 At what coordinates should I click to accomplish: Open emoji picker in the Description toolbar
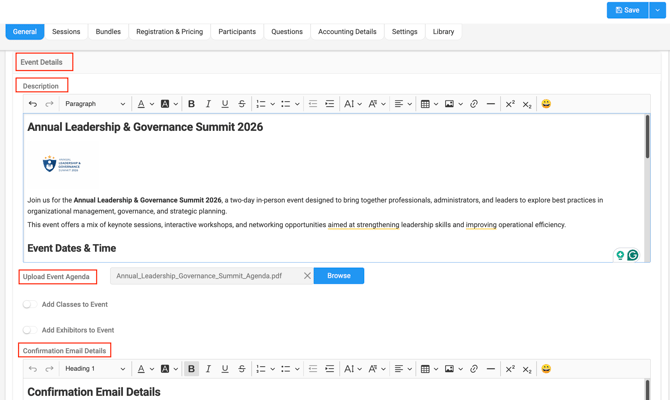click(546, 104)
